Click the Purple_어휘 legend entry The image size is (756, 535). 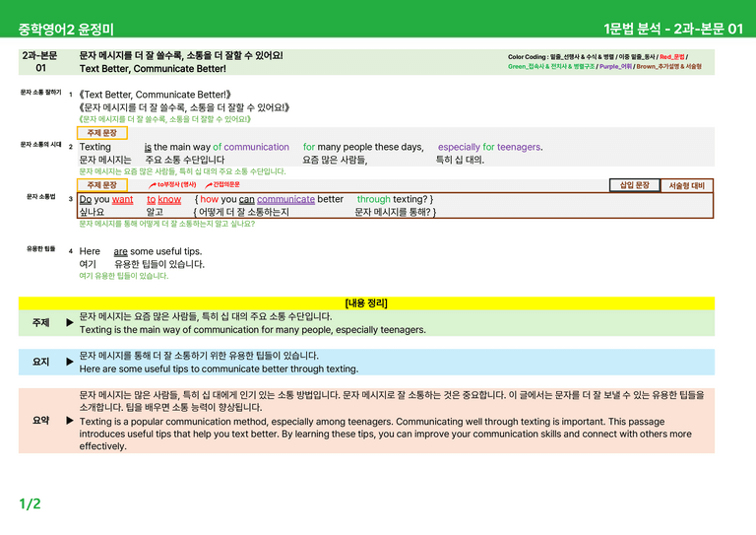[615, 67]
